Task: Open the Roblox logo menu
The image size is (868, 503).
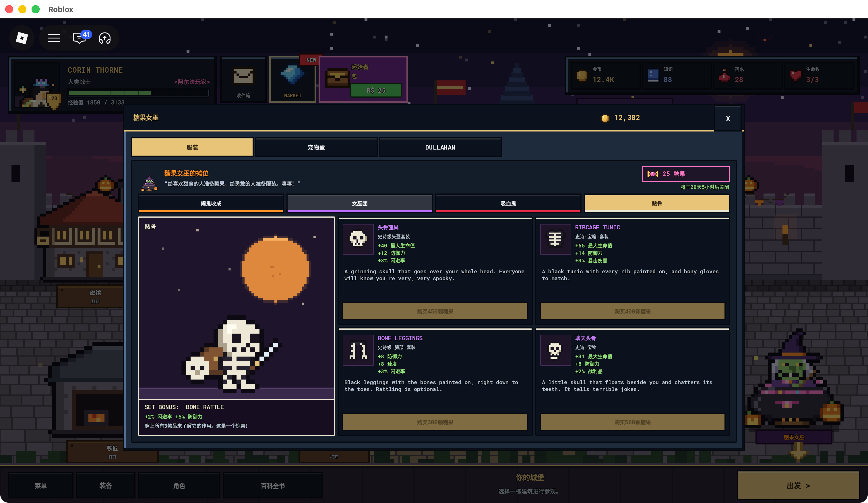Action: pos(22,38)
